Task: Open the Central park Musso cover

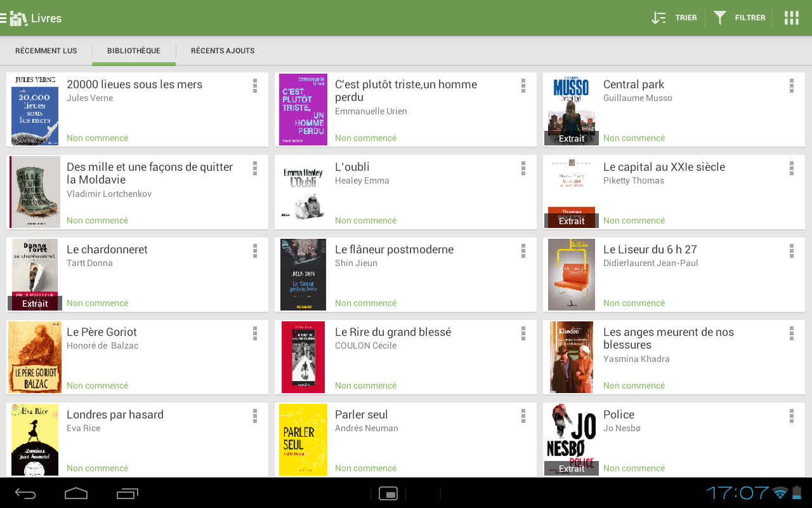Action: 572,109
